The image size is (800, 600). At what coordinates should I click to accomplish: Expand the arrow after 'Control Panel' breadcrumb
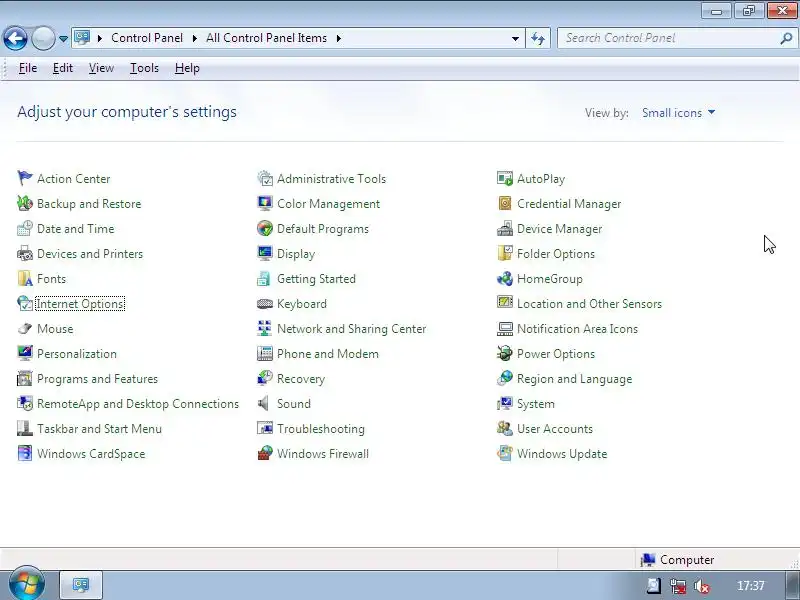194,38
